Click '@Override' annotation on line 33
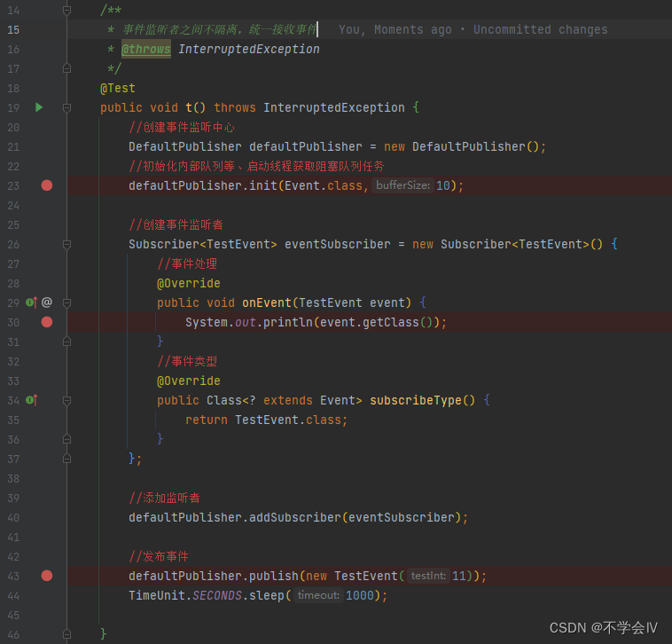The width and height of the screenshot is (672, 644). click(x=189, y=381)
